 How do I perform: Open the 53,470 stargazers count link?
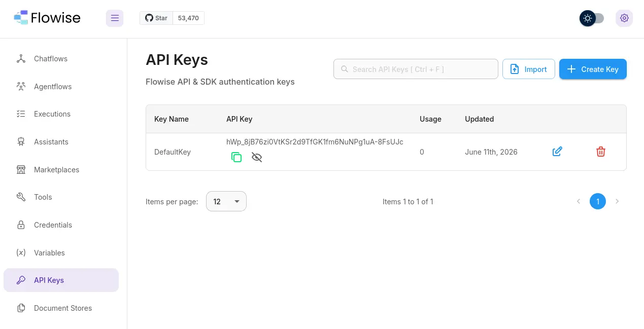point(188,18)
